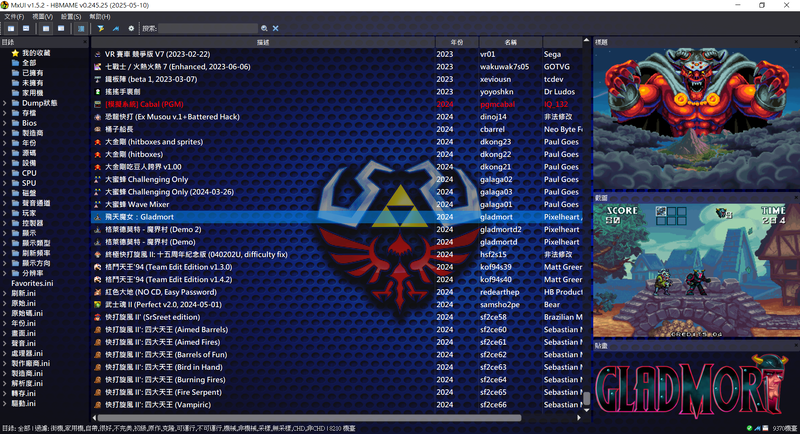
Task: Click the 鐵板陣 beta 1 game icon
Action: [x=97, y=79]
